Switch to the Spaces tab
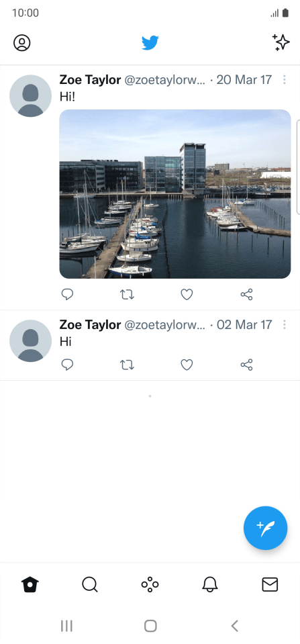The height and width of the screenshot is (644, 300). coord(150,584)
